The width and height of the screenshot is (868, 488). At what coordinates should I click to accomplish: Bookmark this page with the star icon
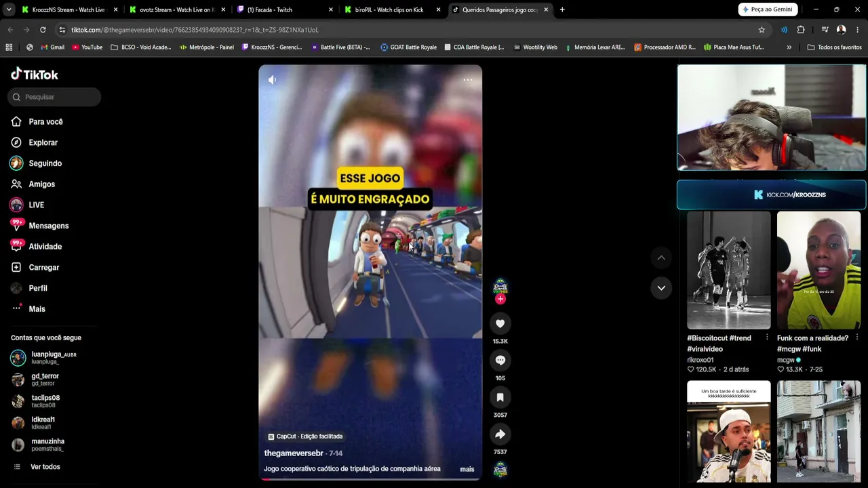point(762,30)
